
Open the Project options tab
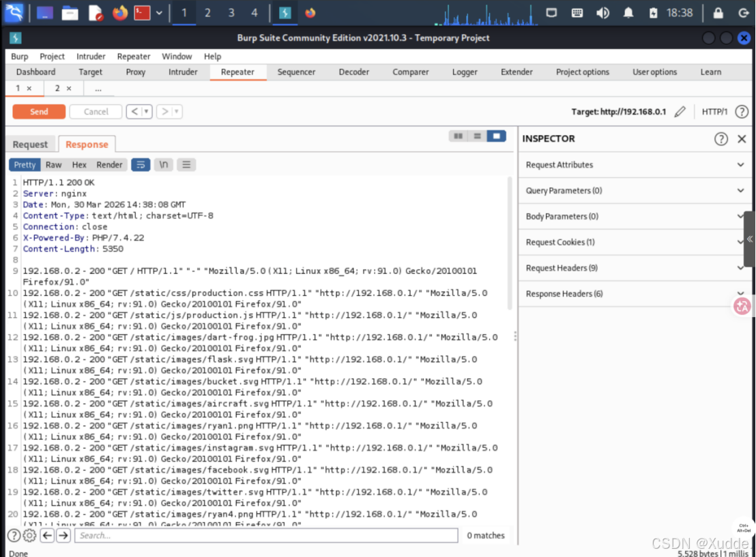(x=583, y=72)
